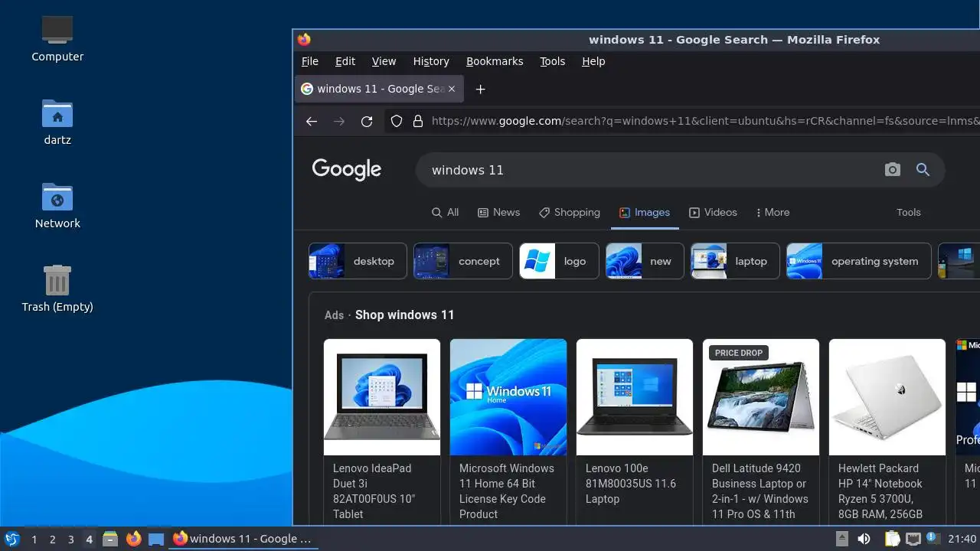Switch to the News results tab
980x551 pixels.
[498, 213]
